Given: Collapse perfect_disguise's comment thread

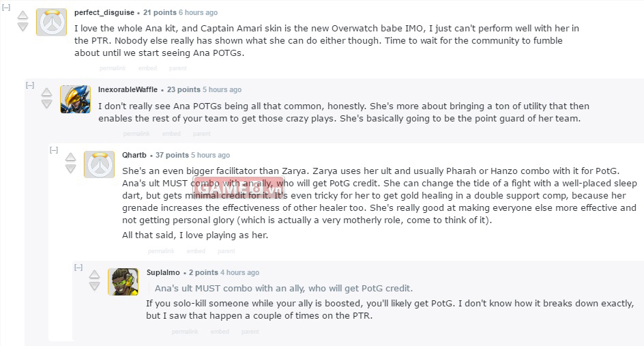Looking at the screenshot, I should click(x=6, y=8).
